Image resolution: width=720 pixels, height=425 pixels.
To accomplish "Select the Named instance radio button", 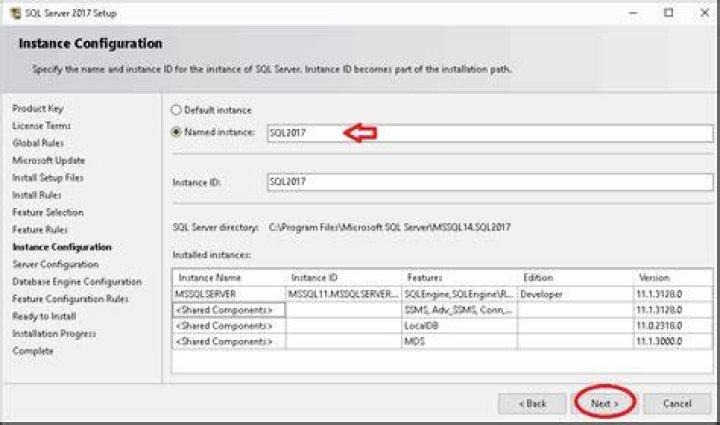I will coord(176,132).
